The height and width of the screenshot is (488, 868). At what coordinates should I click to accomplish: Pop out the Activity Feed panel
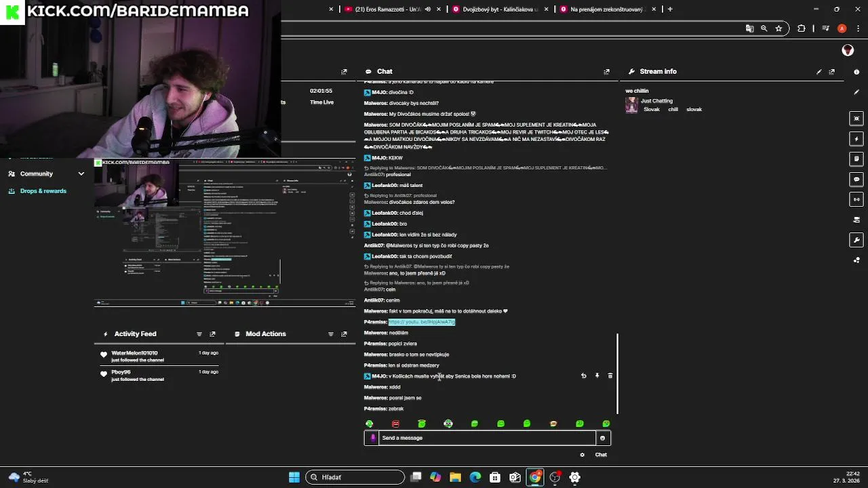point(212,334)
